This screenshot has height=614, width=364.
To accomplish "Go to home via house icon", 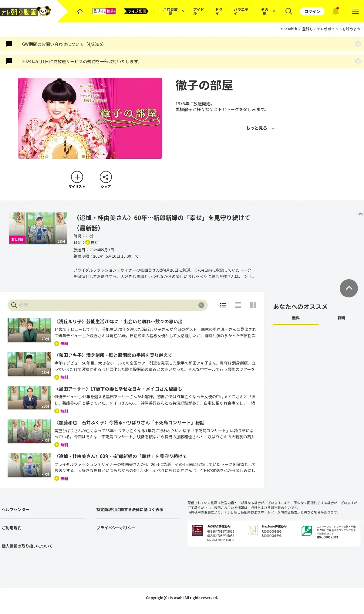I will tap(80, 12).
